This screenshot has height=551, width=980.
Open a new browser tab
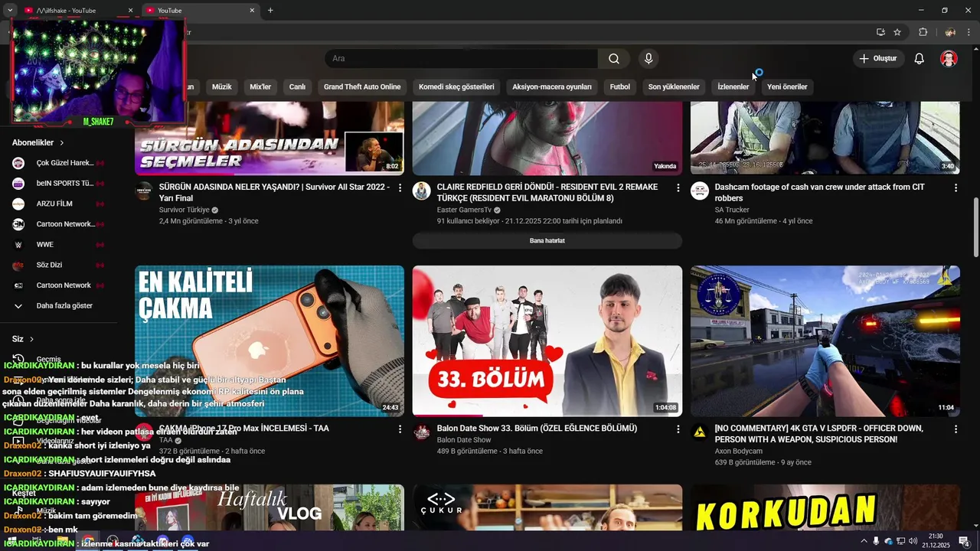(270, 11)
